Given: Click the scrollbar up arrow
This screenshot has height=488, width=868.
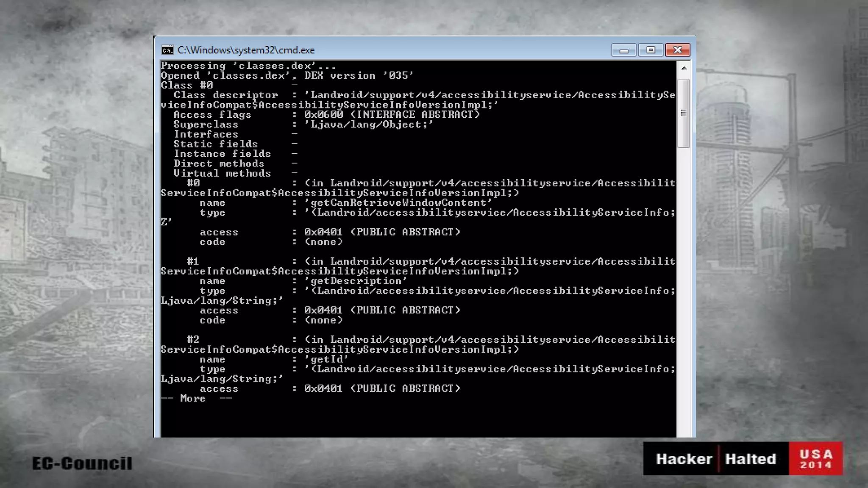Looking at the screenshot, I should (684, 68).
